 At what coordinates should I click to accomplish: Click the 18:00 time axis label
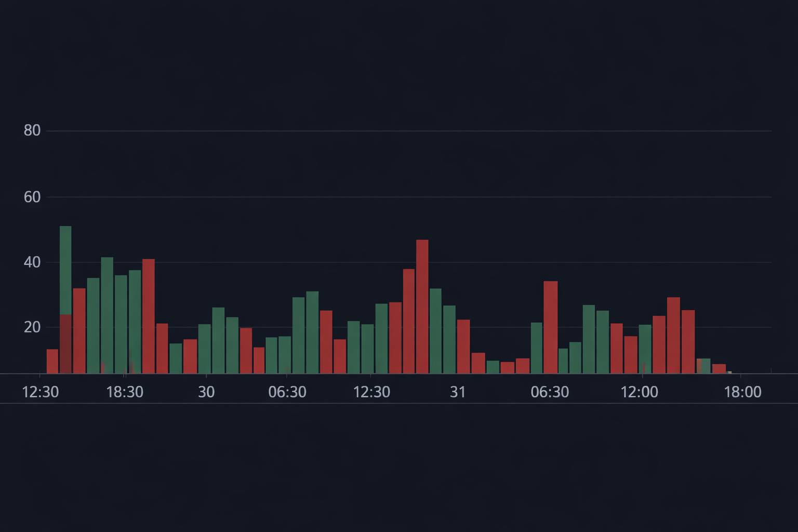pyautogui.click(x=742, y=392)
